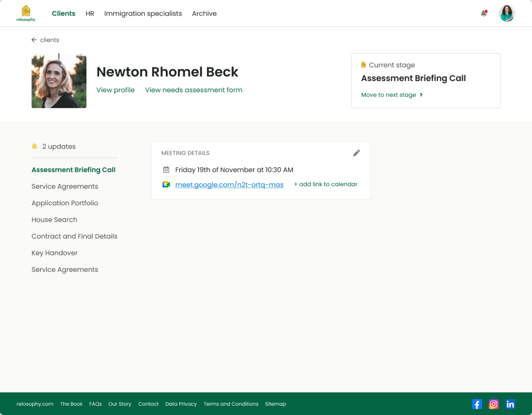The height and width of the screenshot is (415, 532).
Task: Switch to Immigration specialists tab
Action: tap(143, 13)
